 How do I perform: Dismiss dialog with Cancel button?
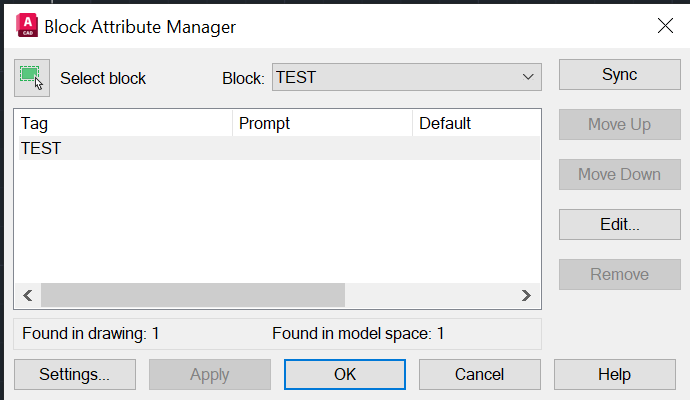479,375
